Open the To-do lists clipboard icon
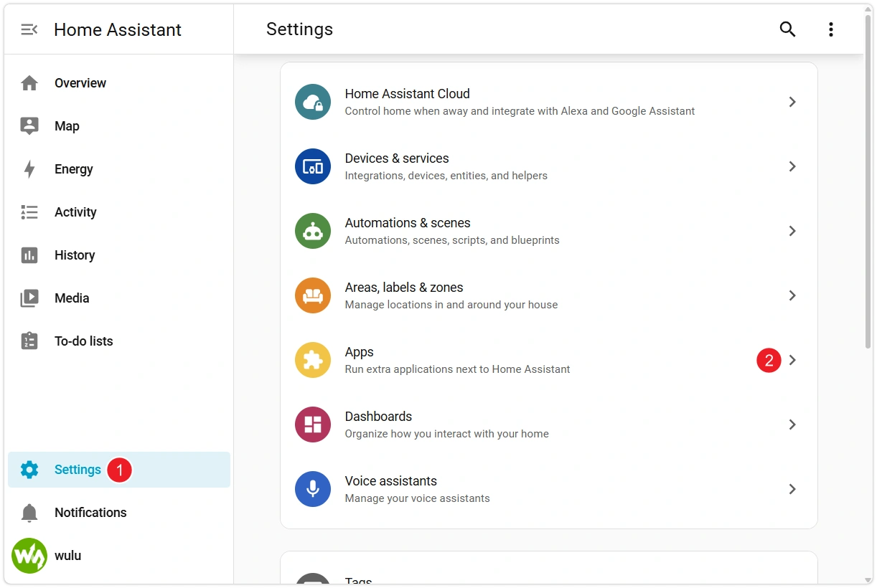This screenshot has height=588, width=877. point(29,341)
